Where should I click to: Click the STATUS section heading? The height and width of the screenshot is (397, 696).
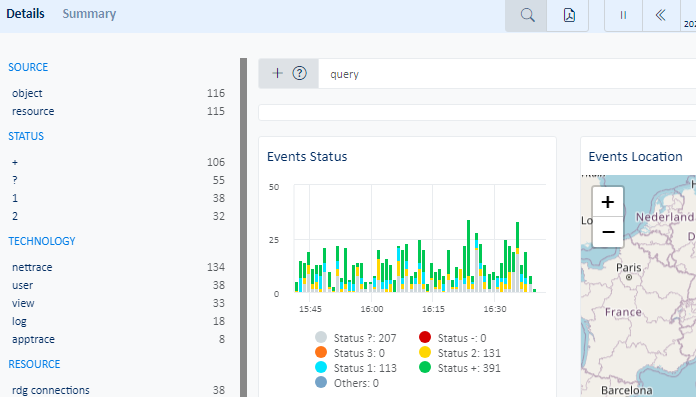coord(26,136)
